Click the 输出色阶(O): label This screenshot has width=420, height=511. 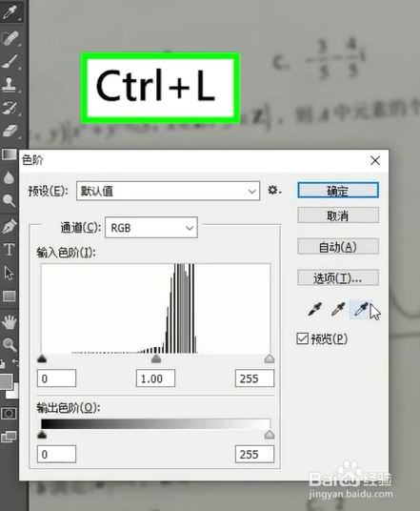[x=68, y=407]
